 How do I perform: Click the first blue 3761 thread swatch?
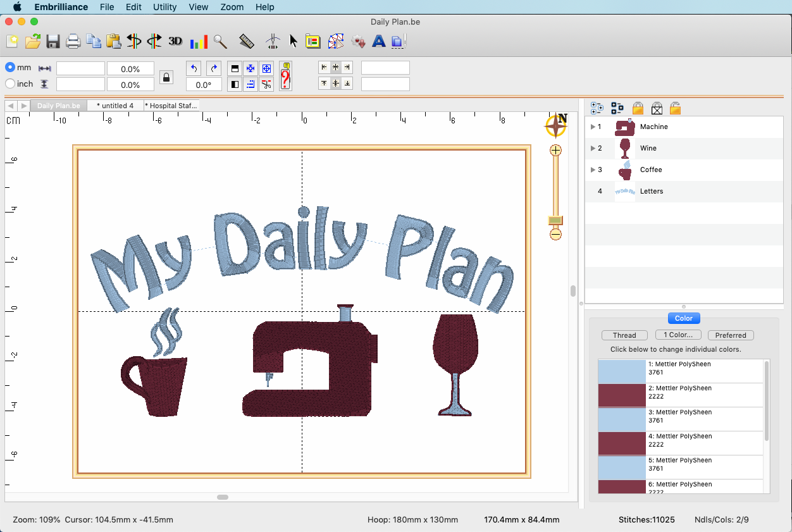(x=622, y=371)
